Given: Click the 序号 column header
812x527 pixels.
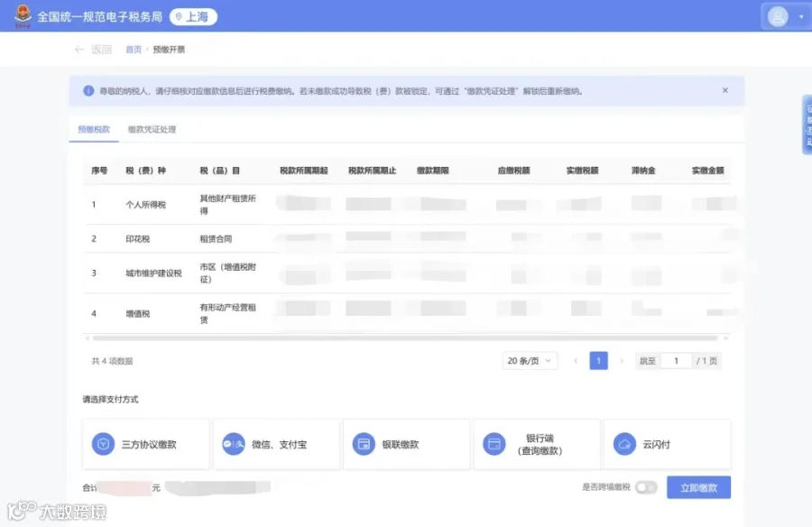Looking at the screenshot, I should click(x=99, y=171).
